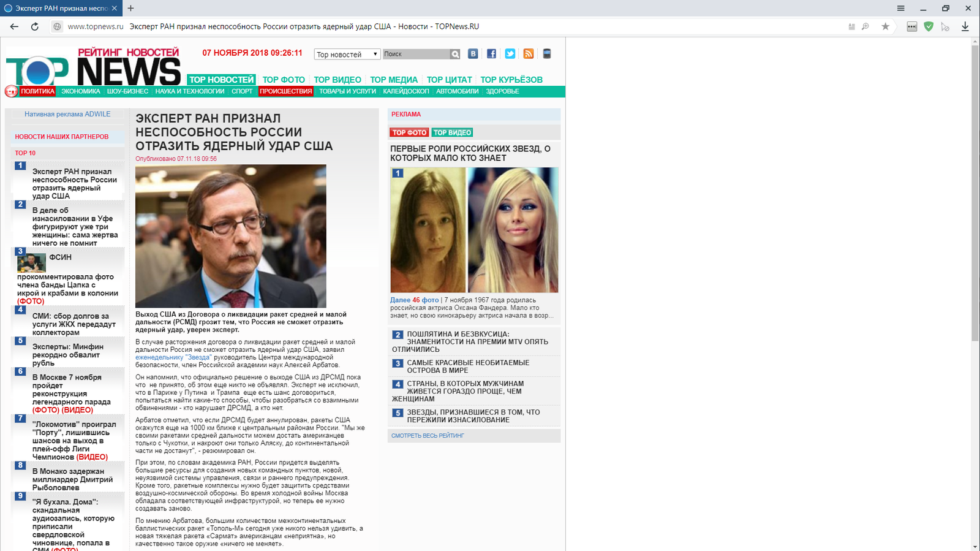Viewport: 980px width, 551px height.
Task: Open Twitter icon in site header
Action: tap(510, 54)
